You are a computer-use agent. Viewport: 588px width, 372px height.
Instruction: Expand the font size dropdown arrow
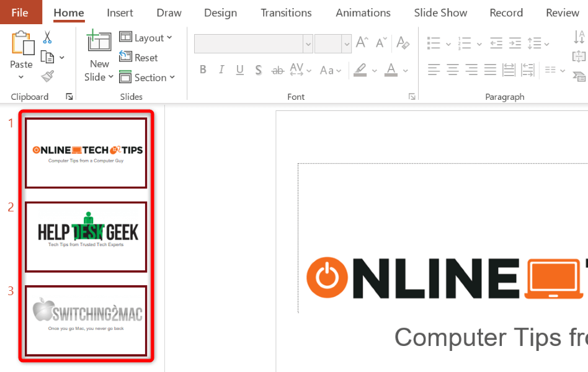click(x=347, y=44)
